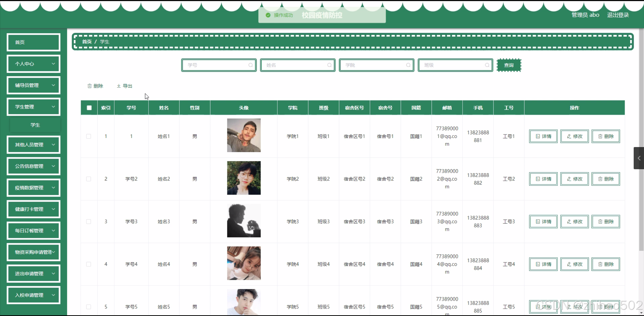Click search icon inside 学号 input field

pyautogui.click(x=250, y=65)
